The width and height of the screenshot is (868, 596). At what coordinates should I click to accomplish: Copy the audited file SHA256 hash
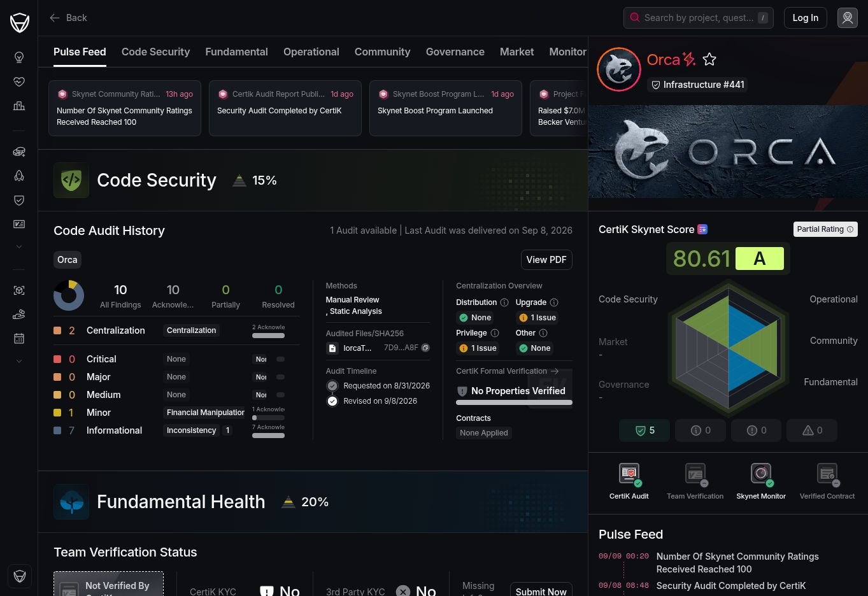425,348
